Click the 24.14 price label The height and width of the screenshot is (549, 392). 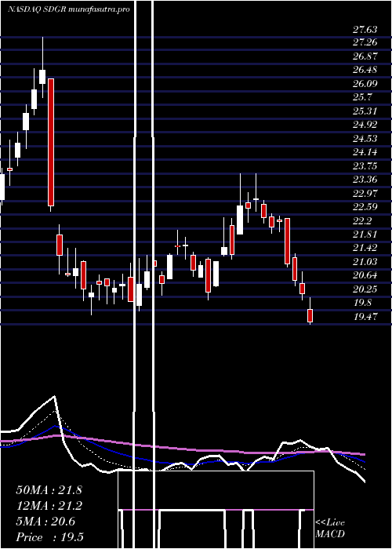[x=365, y=152]
